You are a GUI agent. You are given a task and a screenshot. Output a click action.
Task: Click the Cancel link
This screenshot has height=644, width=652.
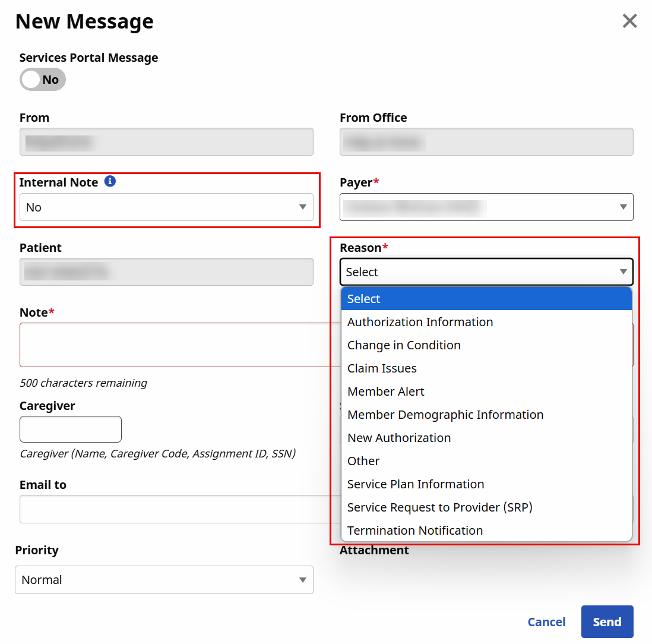[x=546, y=622]
